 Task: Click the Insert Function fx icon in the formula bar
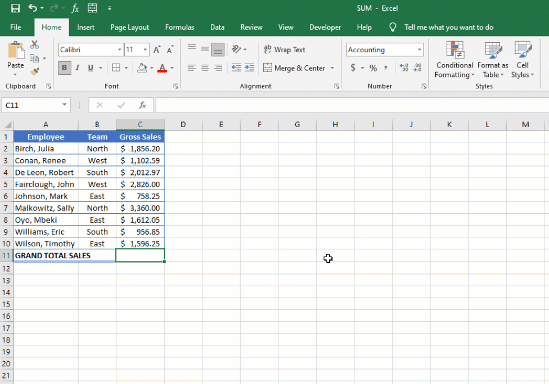[143, 105]
